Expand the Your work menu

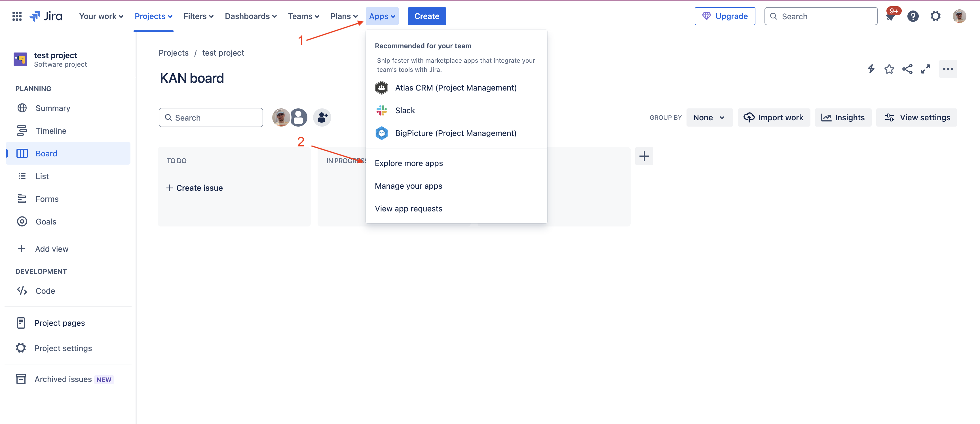pos(101,16)
